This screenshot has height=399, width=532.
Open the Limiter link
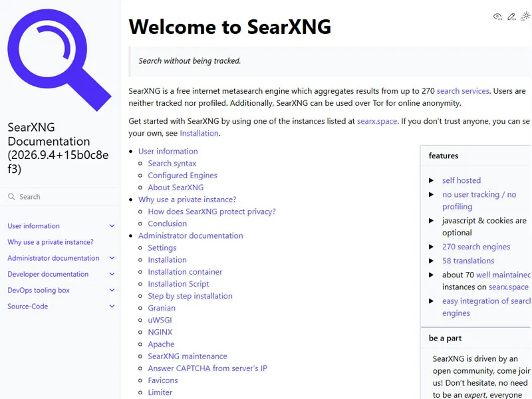click(160, 392)
